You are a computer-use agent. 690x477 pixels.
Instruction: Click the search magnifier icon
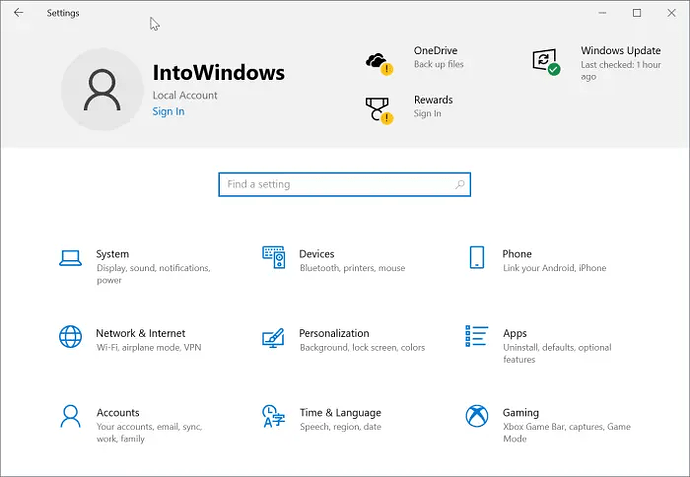pos(460,184)
